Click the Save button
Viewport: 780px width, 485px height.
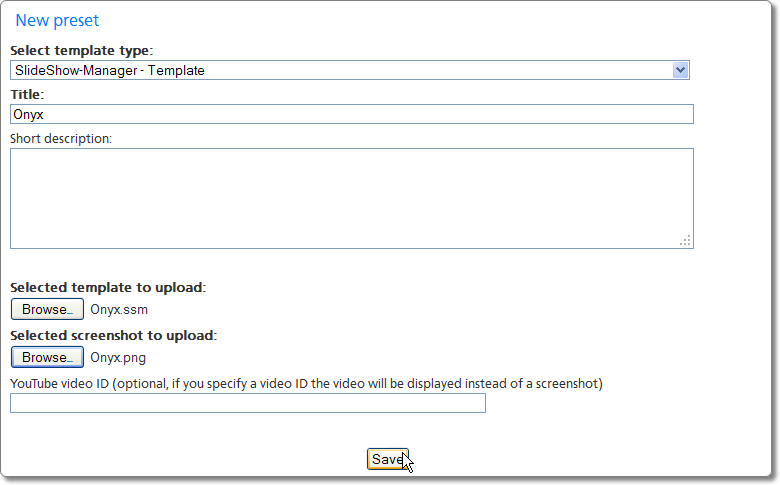[x=386, y=459]
